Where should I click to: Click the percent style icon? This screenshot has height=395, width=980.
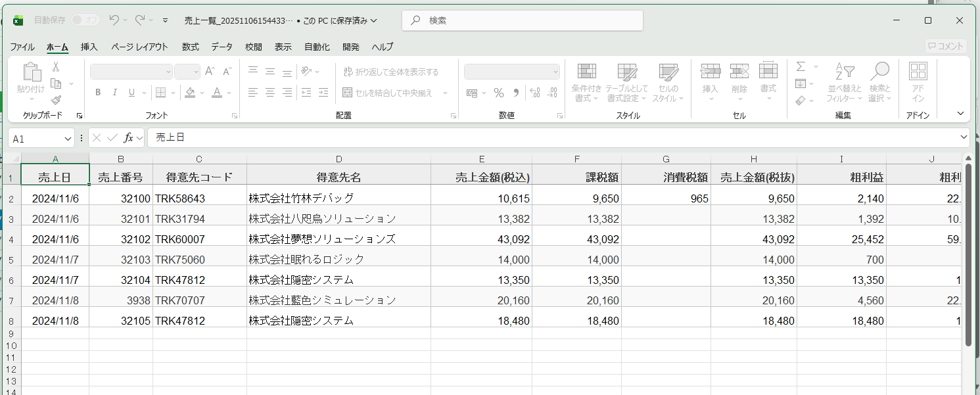(x=499, y=93)
